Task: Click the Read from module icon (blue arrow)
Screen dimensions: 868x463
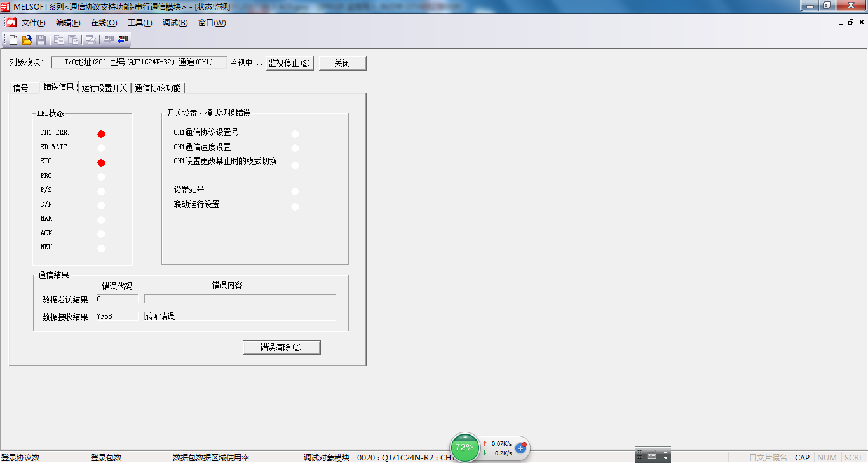Action: point(123,39)
